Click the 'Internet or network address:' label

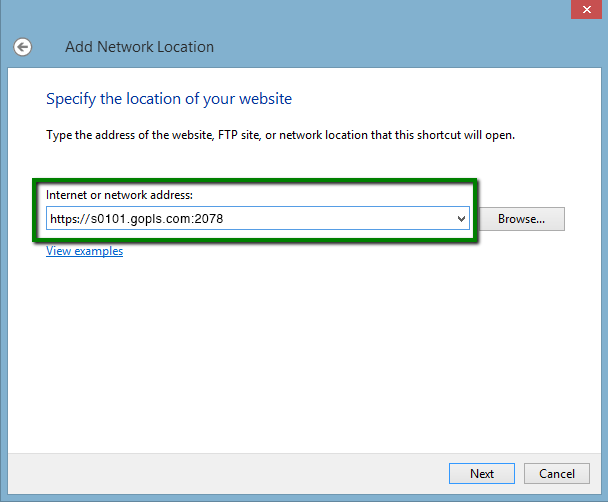119,194
